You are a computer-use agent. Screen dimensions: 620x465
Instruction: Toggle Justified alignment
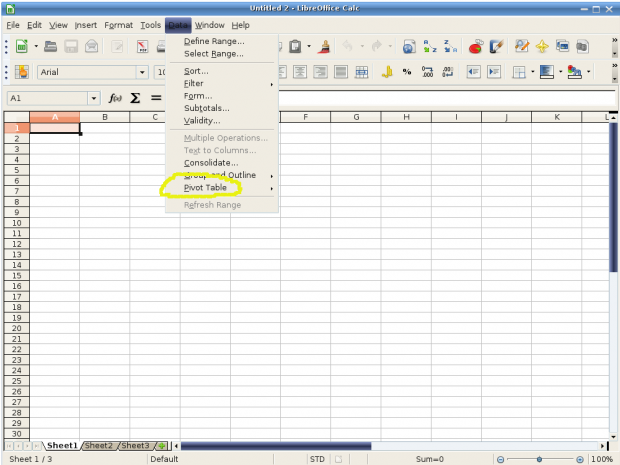[x=341, y=72]
